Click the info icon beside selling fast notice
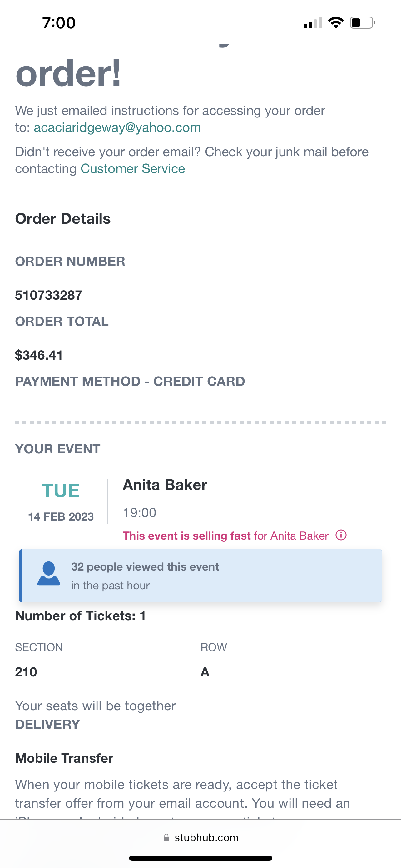 (x=341, y=535)
